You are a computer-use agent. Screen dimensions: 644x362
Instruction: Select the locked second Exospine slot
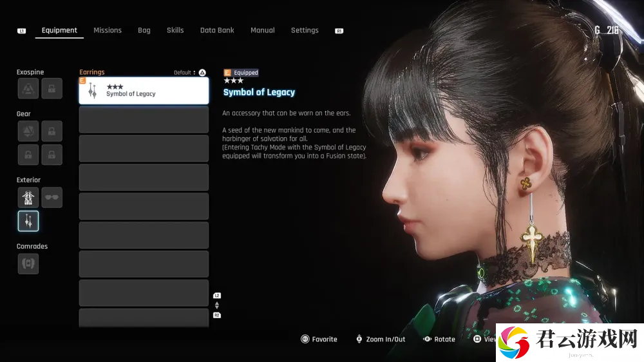pyautogui.click(x=52, y=88)
